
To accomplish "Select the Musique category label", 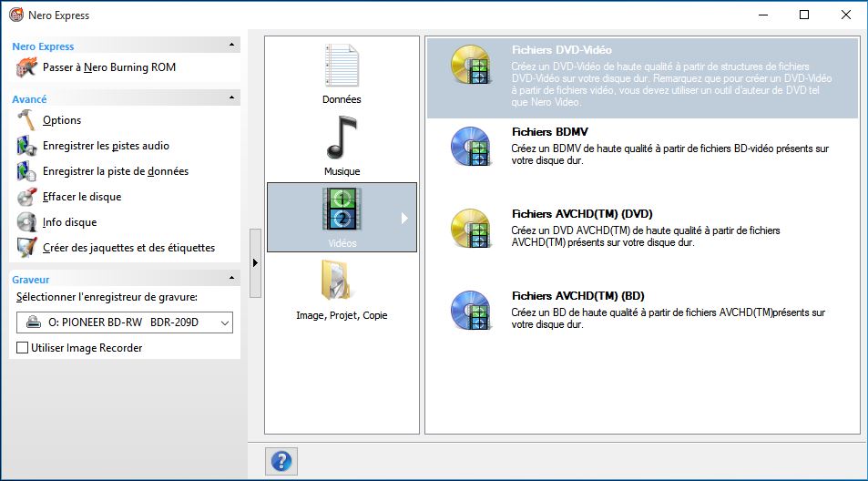I will tap(342, 171).
